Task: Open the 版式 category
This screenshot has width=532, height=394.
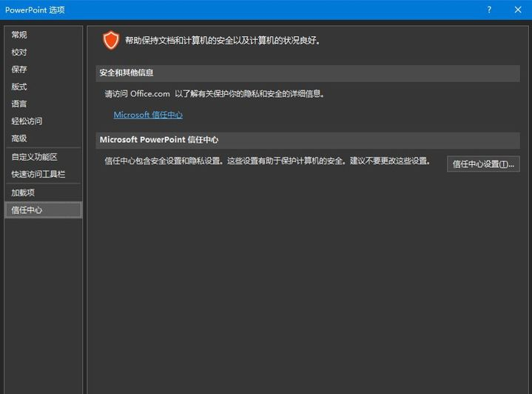Action: coord(44,87)
